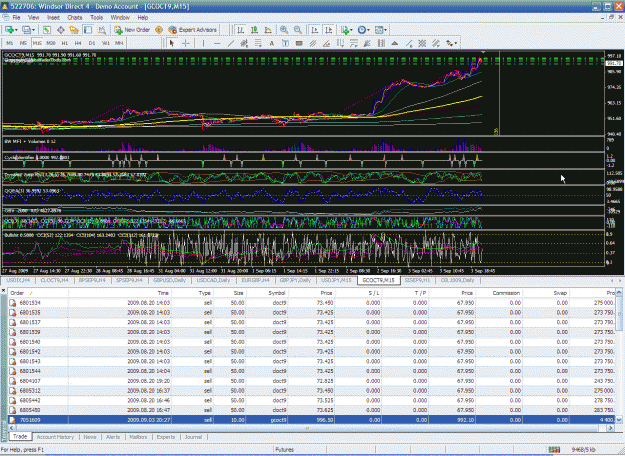This screenshot has width=625, height=456.
Task: Draw a horizontal line tool
Action: [x=217, y=43]
